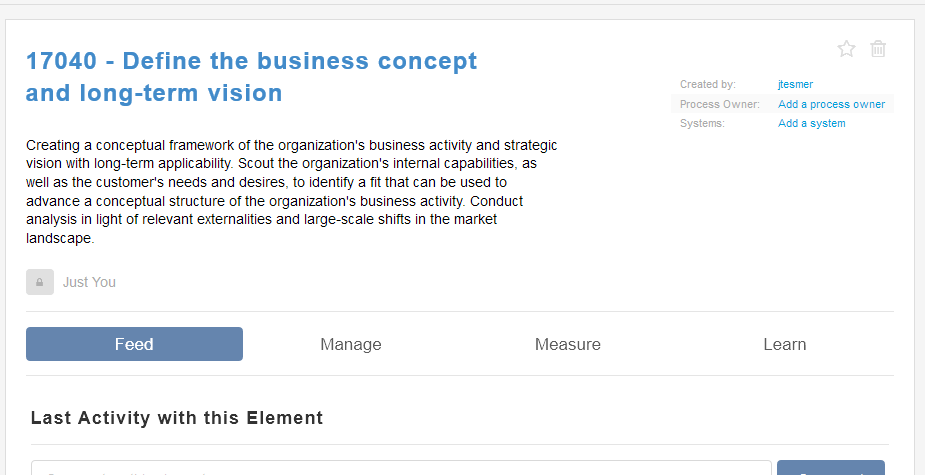Click the Process Owner field label
This screenshot has height=475, width=925.
pyautogui.click(x=720, y=104)
